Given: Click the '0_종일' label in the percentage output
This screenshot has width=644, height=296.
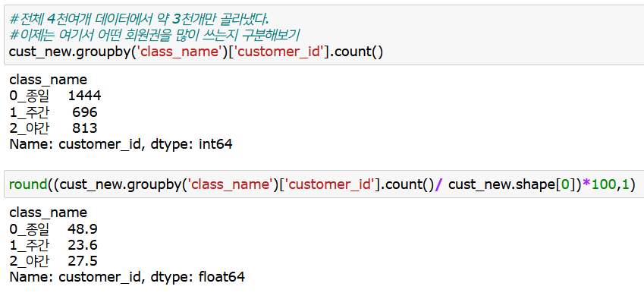Looking at the screenshot, I should 29,229.
